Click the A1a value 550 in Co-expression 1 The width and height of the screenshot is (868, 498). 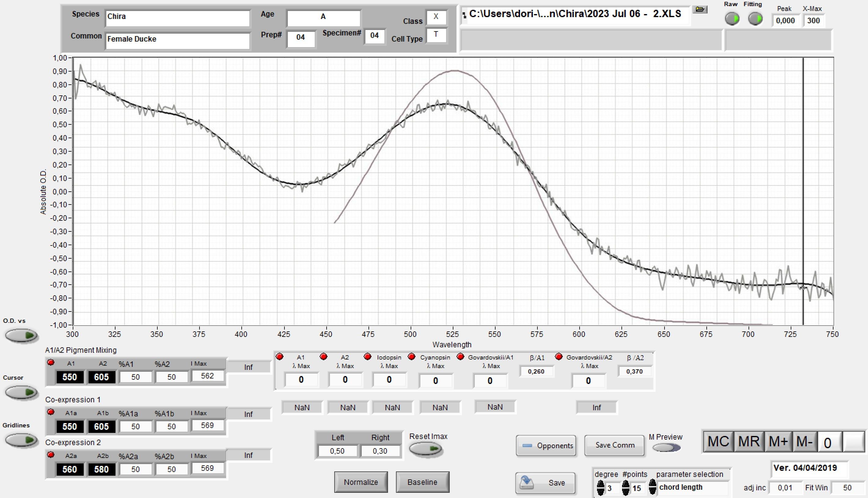point(69,426)
